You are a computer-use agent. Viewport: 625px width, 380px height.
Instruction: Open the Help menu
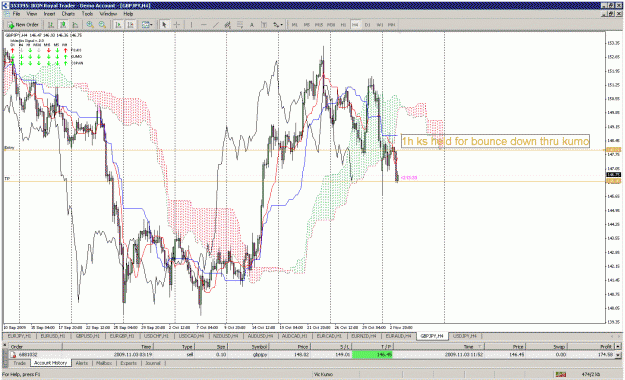128,14
